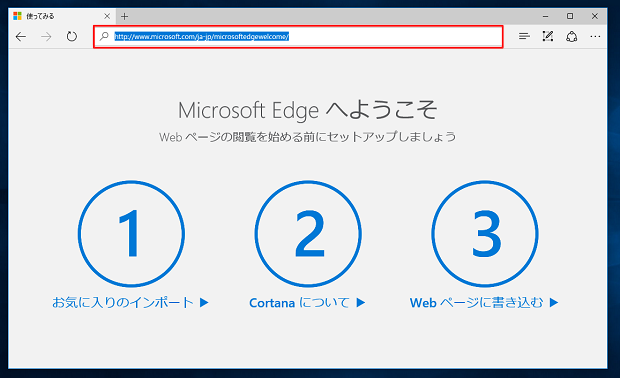Click the circled number 2
The height and width of the screenshot is (378, 620).
[x=308, y=234]
